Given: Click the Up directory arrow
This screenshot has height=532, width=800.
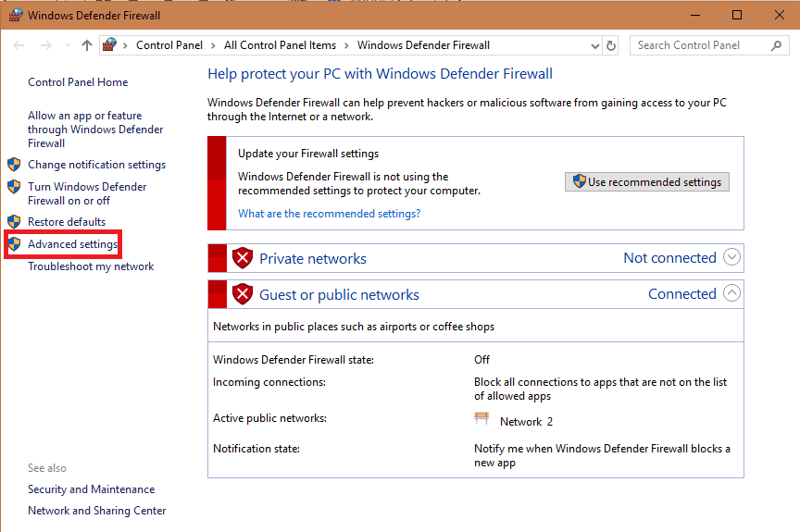Looking at the screenshot, I should (86, 45).
